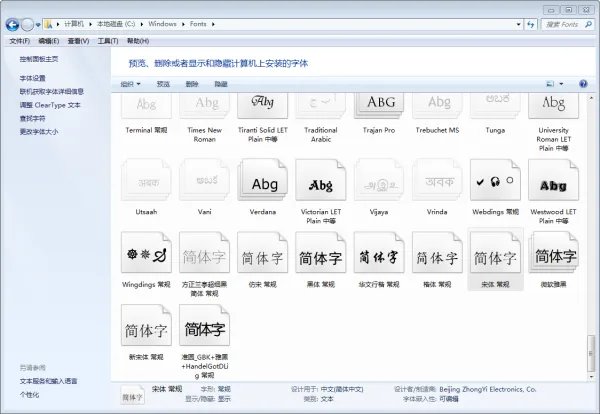Select Tiranti Solid LET Plain font icon
Image resolution: width=600 pixels, height=414 pixels.
pyautogui.click(x=262, y=106)
